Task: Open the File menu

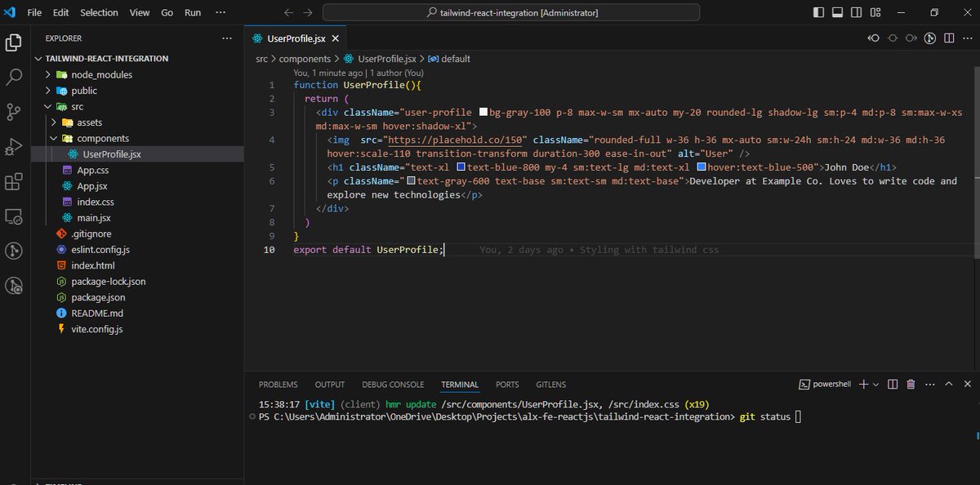Action: (34, 13)
